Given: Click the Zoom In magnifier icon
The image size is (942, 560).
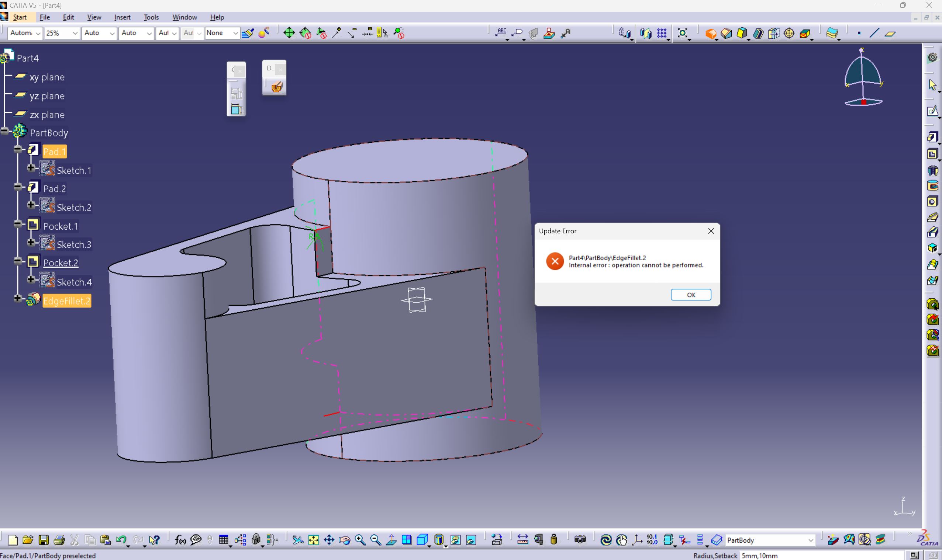Looking at the screenshot, I should tap(360, 540).
